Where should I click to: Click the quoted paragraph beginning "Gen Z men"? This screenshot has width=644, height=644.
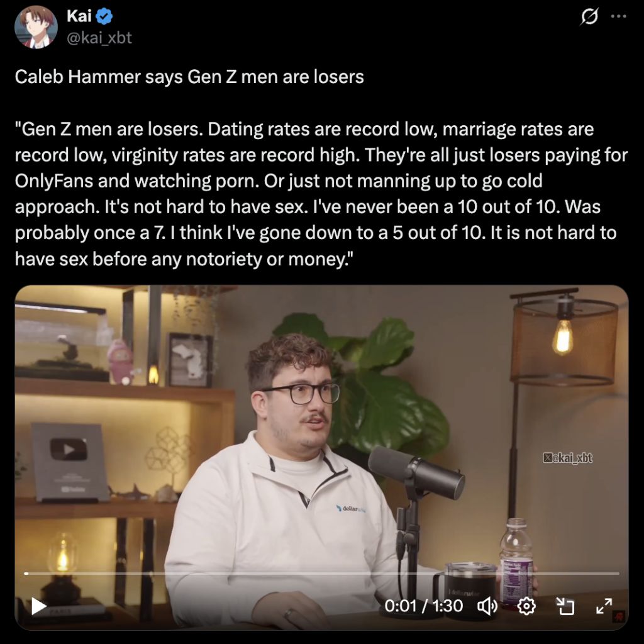(x=321, y=194)
